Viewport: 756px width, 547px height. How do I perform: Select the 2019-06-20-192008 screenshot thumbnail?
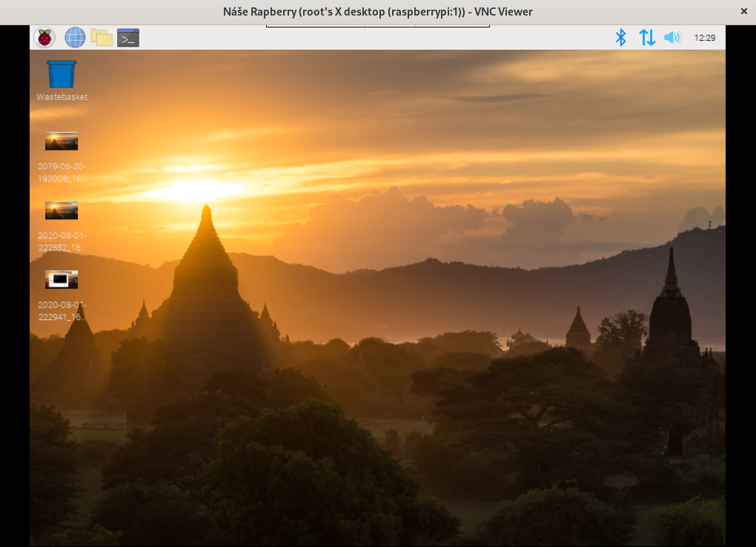pyautogui.click(x=62, y=142)
